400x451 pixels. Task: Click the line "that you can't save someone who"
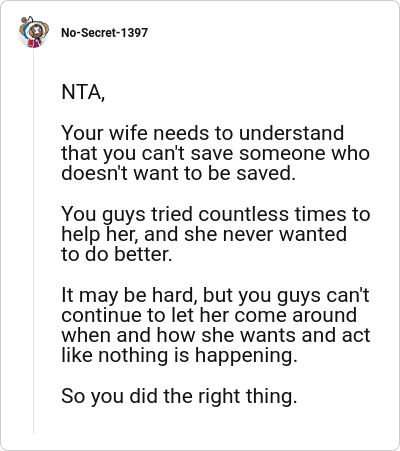[x=215, y=153]
